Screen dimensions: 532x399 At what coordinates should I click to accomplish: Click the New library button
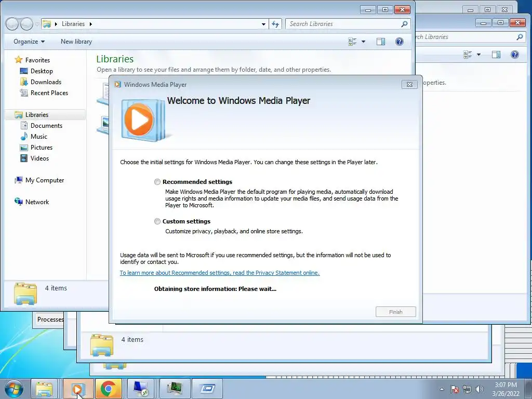76,42
